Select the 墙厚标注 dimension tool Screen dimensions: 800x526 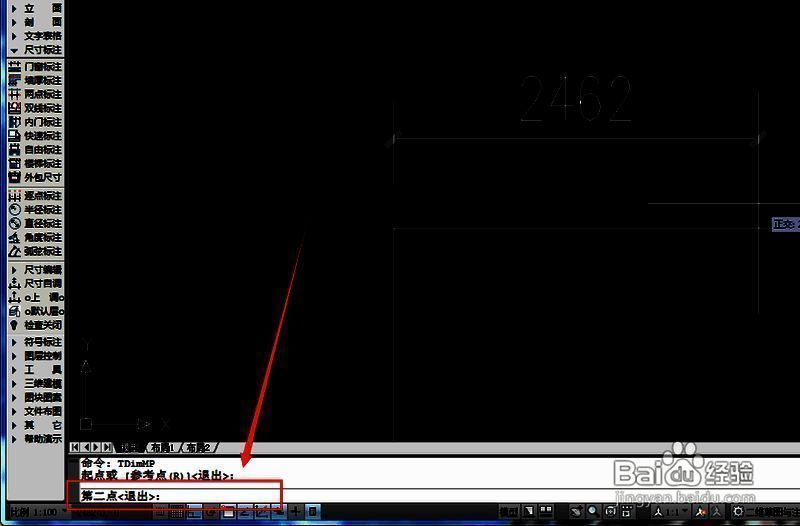[35, 81]
